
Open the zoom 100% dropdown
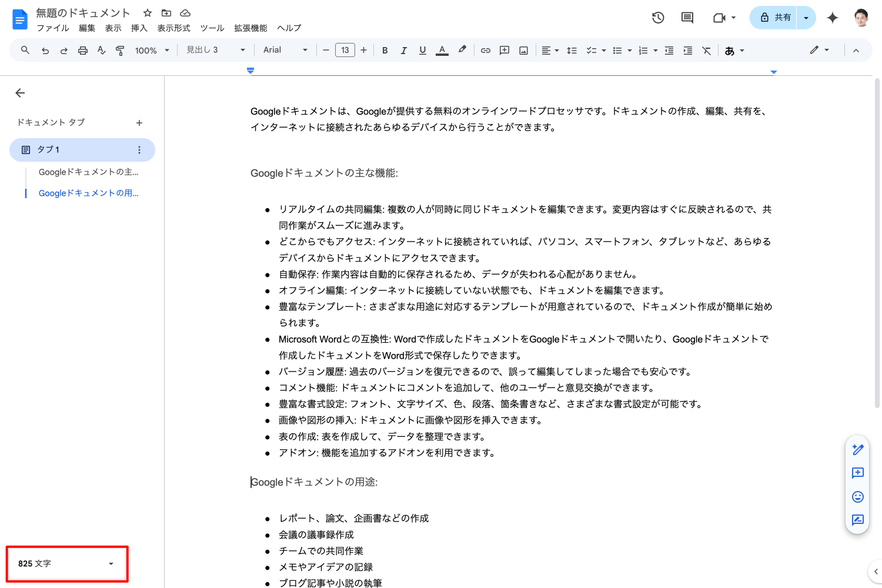click(x=152, y=51)
